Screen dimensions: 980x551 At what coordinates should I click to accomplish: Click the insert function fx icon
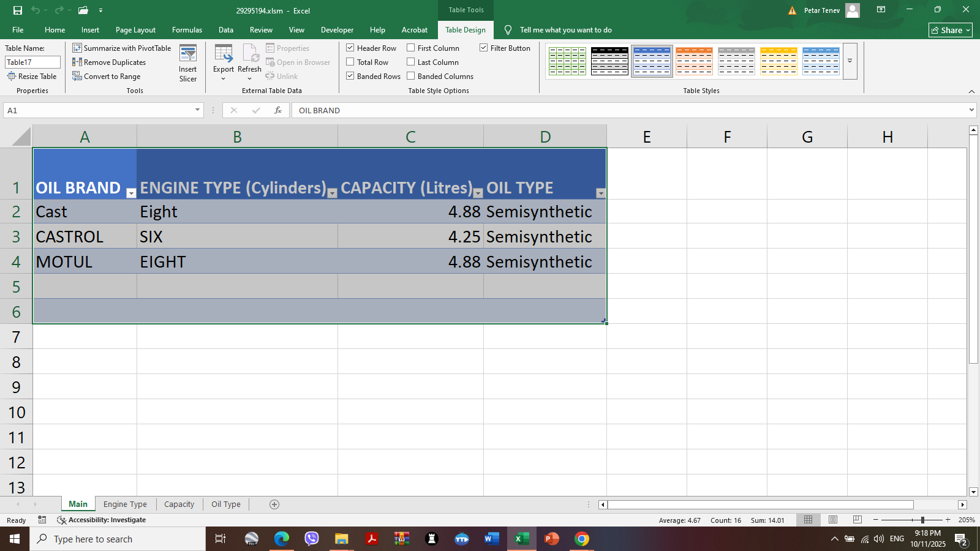coord(278,110)
